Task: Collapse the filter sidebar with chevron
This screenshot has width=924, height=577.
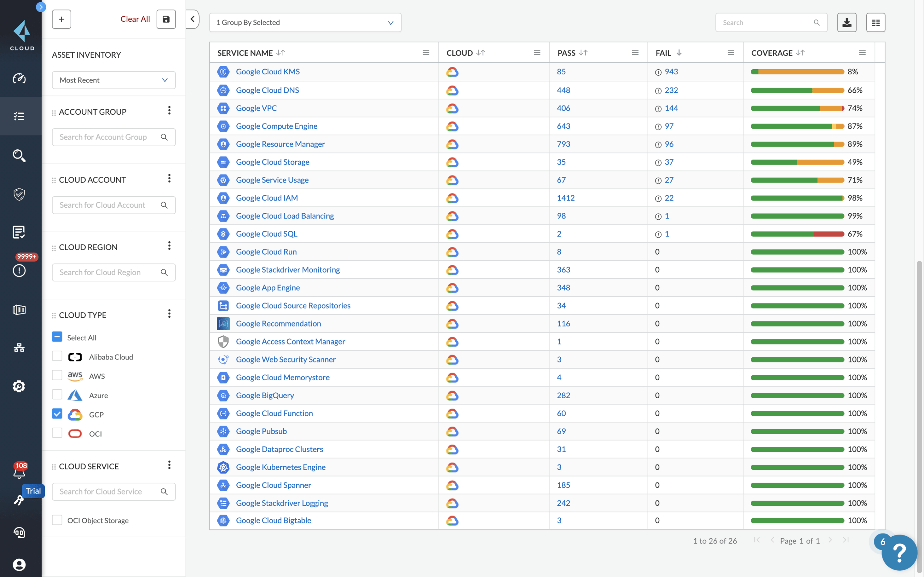Action: click(x=192, y=19)
